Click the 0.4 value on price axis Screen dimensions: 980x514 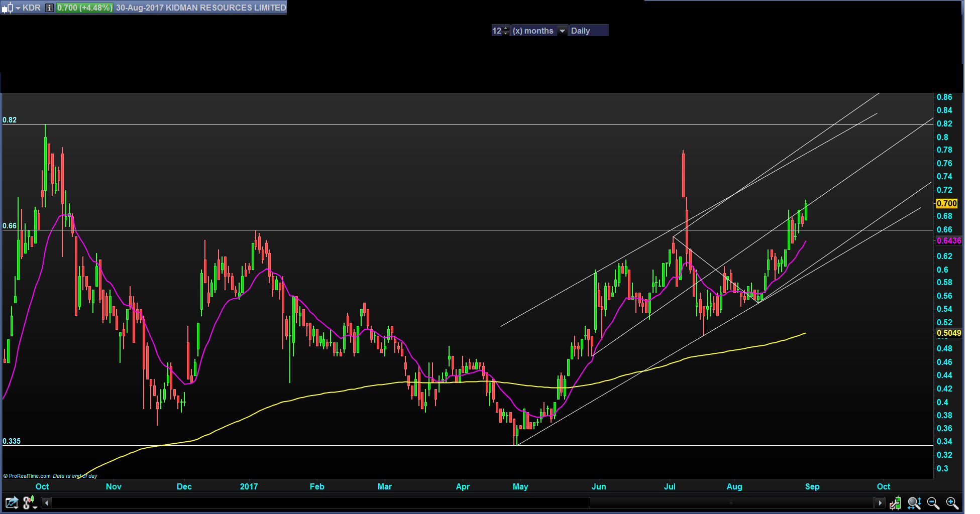tap(942, 402)
